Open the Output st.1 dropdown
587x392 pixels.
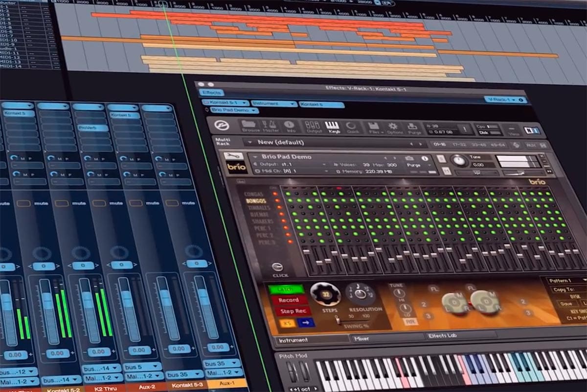pos(289,165)
